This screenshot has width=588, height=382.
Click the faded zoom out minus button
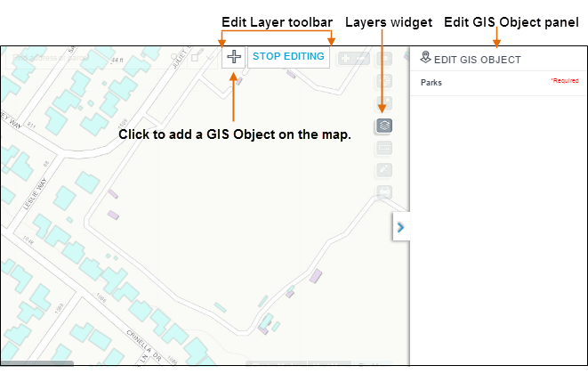[362, 59]
